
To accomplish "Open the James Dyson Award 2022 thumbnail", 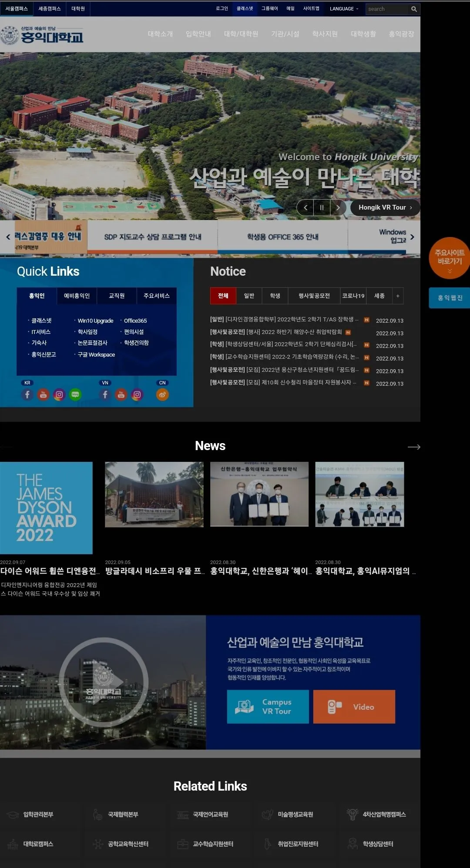I will 46,508.
